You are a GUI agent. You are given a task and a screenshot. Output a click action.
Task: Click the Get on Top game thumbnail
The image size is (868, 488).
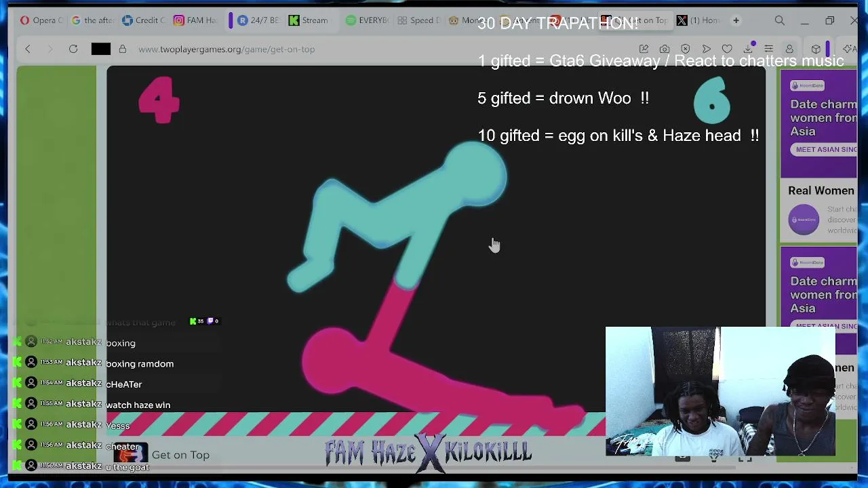130,455
